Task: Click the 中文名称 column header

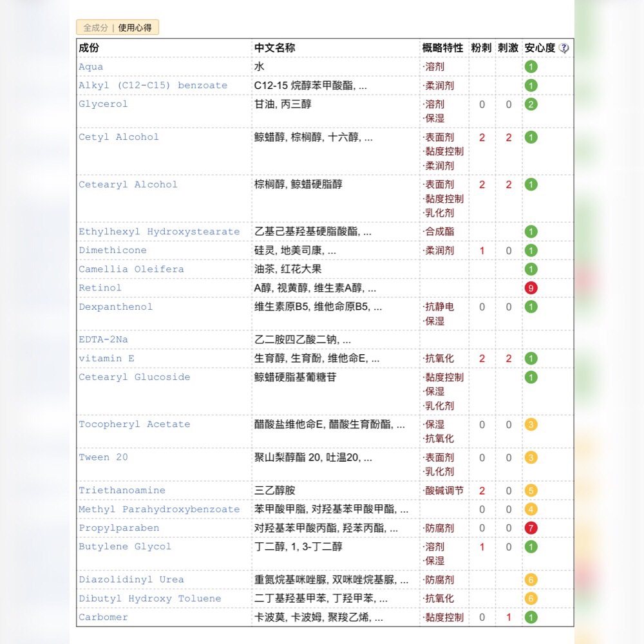Action: [274, 48]
